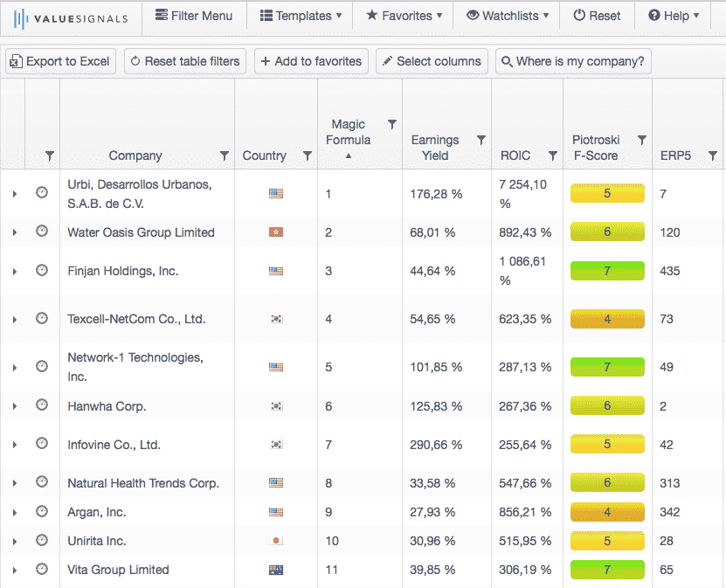
Task: Open filter icon in Magic Formula column header
Action: click(x=392, y=124)
